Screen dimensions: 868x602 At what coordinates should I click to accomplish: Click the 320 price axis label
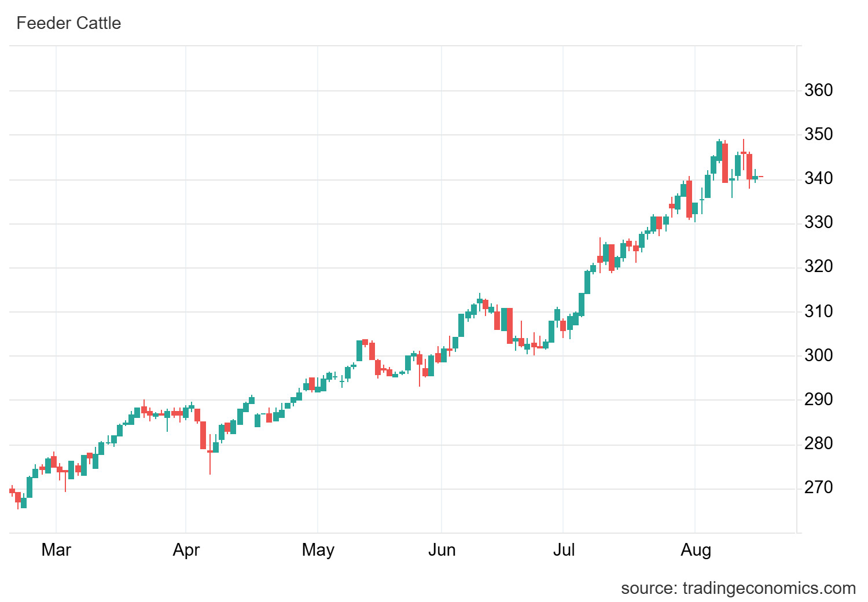tap(818, 267)
